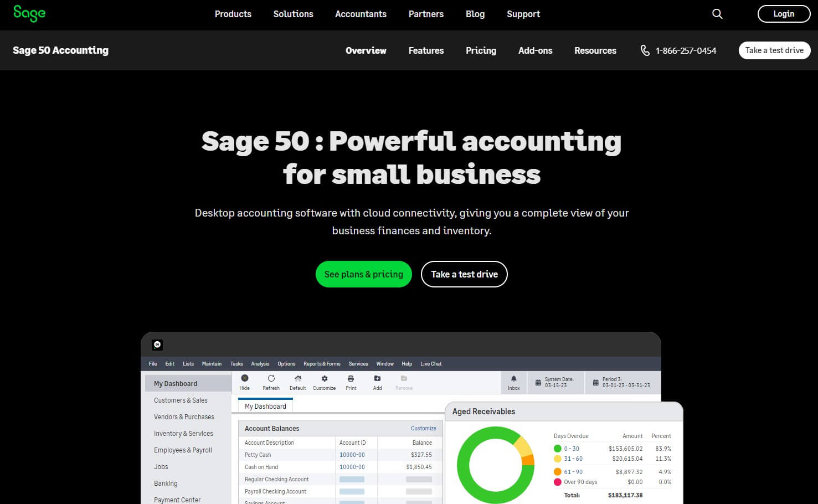Image resolution: width=818 pixels, height=504 pixels.
Task: Expand the Solutions dropdown
Action: coord(293,14)
